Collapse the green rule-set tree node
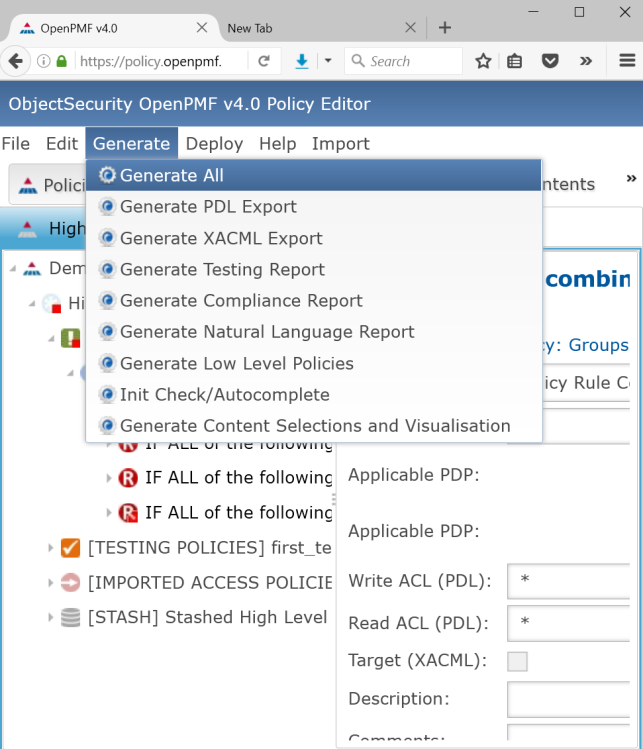643x749 pixels. pyautogui.click(x=51, y=339)
